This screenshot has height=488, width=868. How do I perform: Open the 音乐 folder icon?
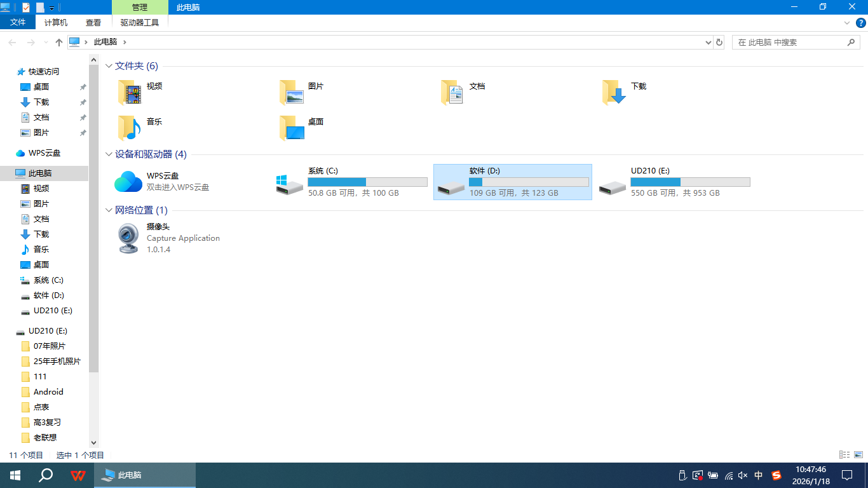tap(130, 128)
